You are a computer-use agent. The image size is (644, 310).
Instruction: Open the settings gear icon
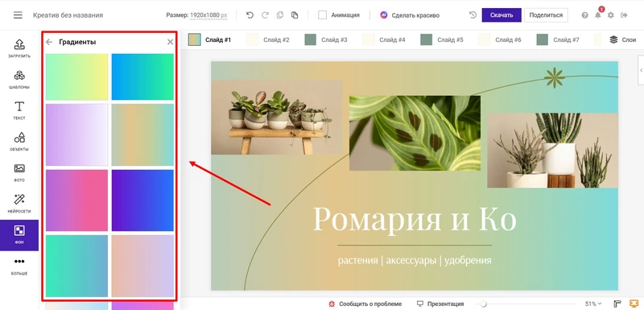(x=611, y=15)
